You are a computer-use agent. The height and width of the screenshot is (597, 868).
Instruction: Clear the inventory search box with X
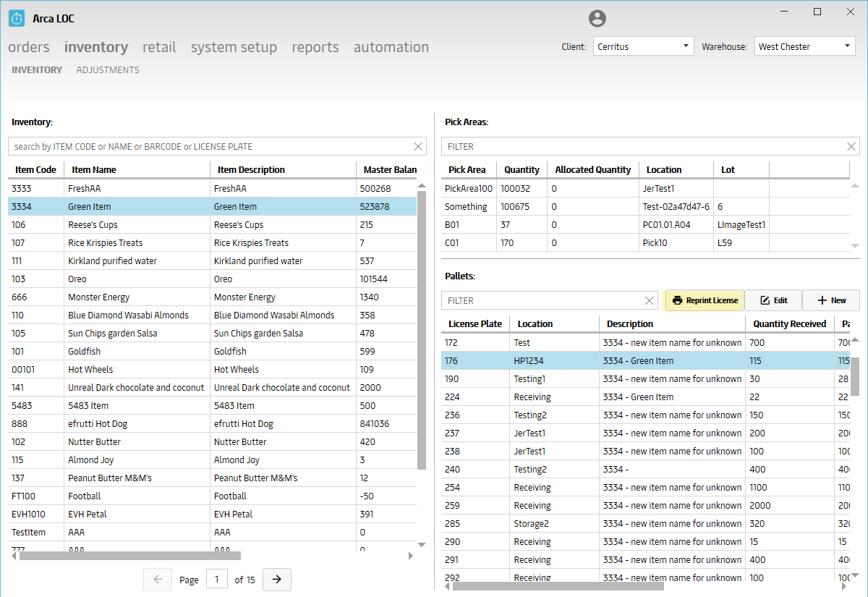(x=418, y=146)
